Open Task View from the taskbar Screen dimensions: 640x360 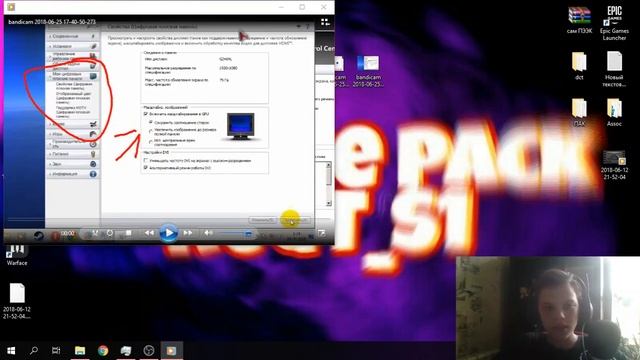[x=56, y=351]
